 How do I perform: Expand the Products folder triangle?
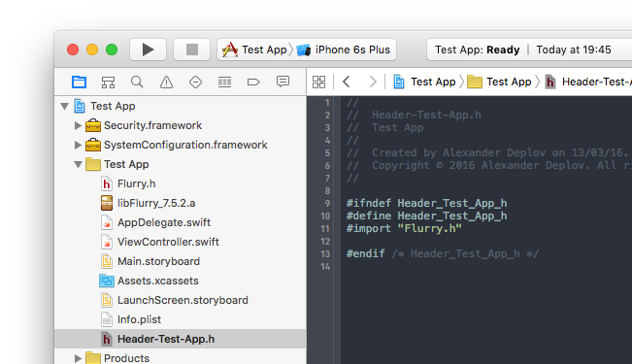79,358
